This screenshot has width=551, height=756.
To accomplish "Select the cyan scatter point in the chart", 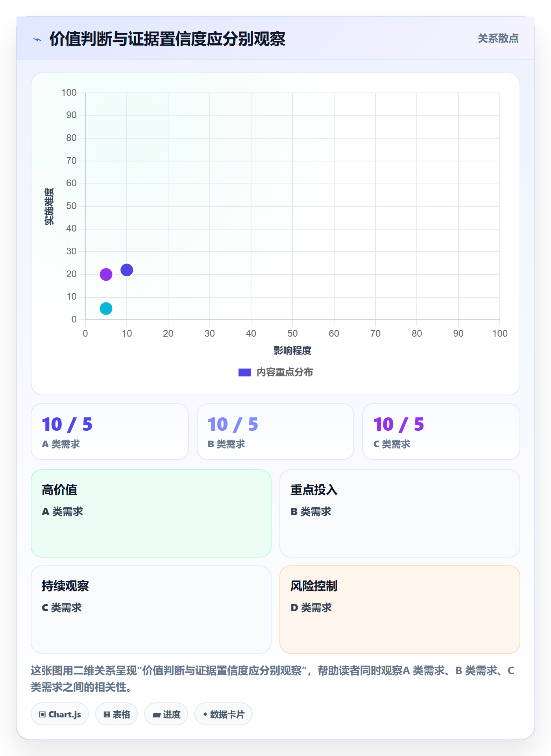I will click(x=106, y=309).
